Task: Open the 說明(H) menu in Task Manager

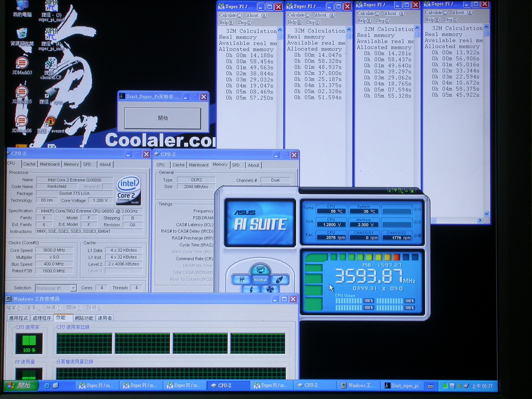Action: [94, 308]
